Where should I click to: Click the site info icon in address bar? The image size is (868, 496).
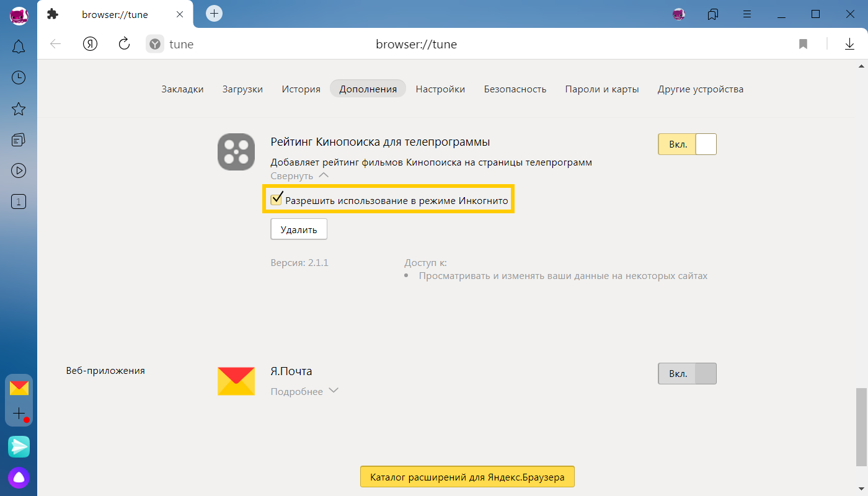(x=155, y=44)
